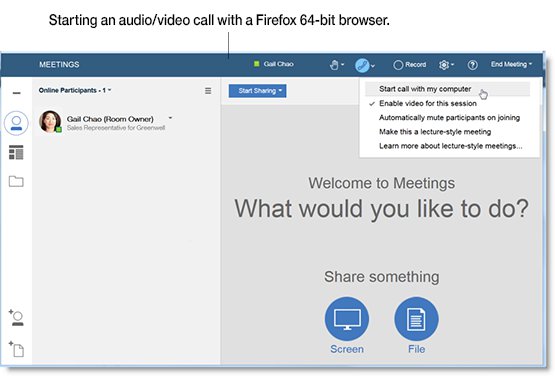Viewport: 555px width, 376px height.
Task: Open dropdown arrow beside Gail Chao (Room Owner)
Action: (x=171, y=118)
